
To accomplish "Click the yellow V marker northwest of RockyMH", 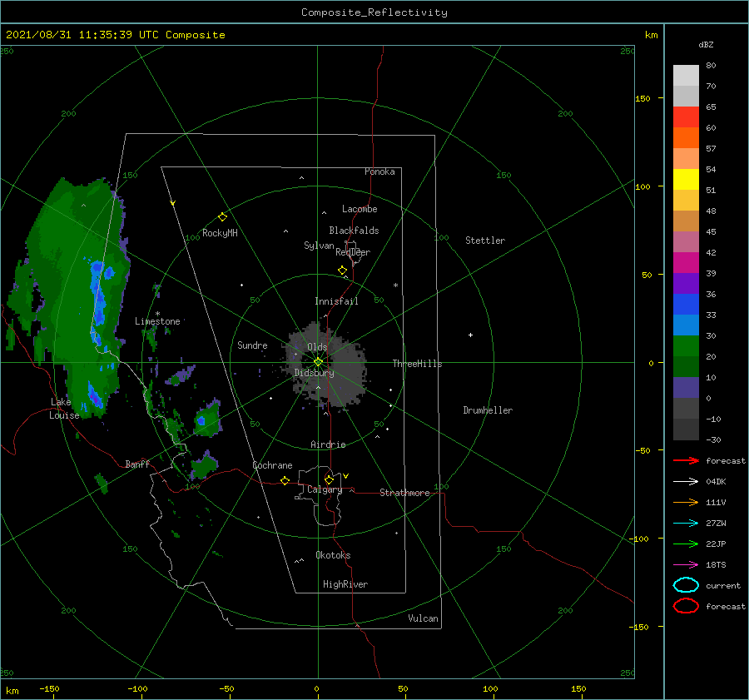I will pyautogui.click(x=173, y=203).
